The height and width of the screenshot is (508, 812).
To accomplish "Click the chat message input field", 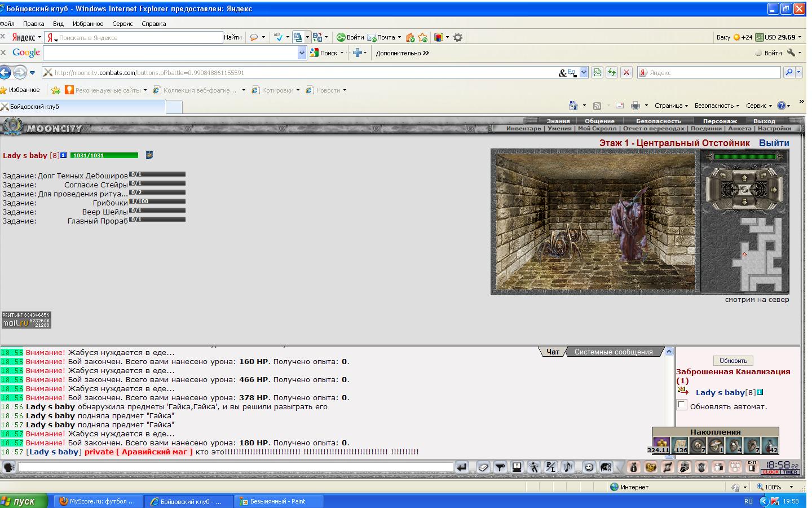I will [x=235, y=467].
